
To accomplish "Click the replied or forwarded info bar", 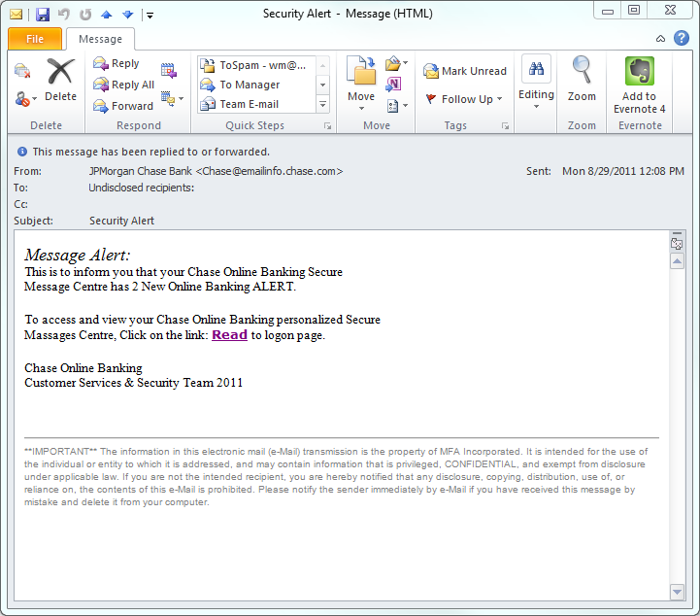I will (x=143, y=152).
